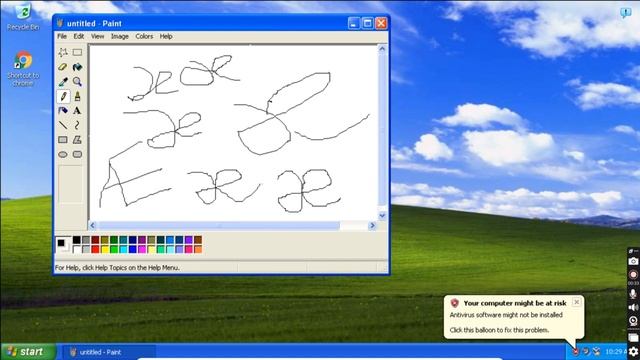Click the horizontal scrollbar right arrow

coord(372,225)
